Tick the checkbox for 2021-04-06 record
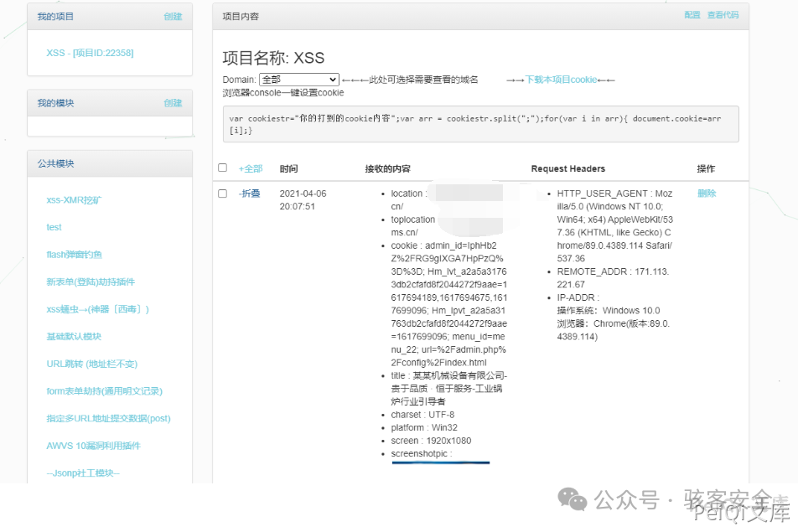 click(222, 194)
